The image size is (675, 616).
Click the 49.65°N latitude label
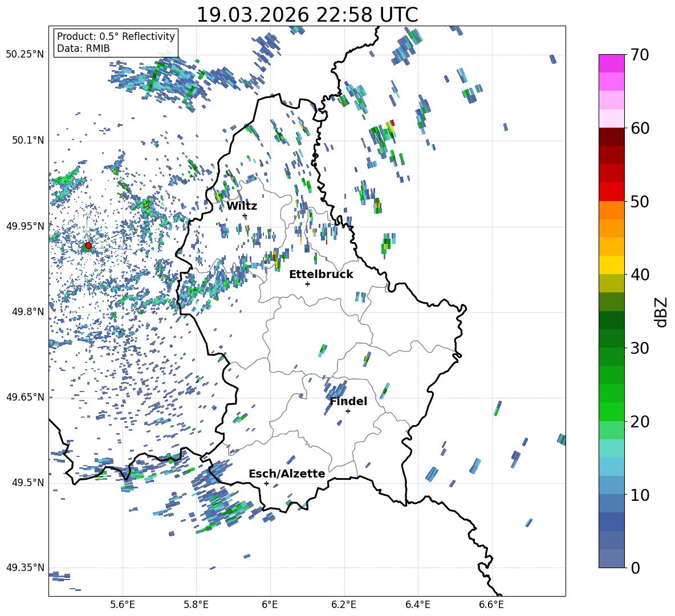click(25, 397)
